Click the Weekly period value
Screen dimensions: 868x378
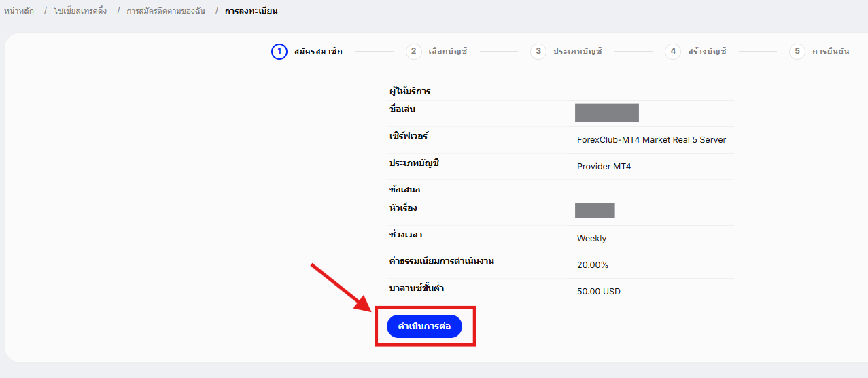[591, 239]
